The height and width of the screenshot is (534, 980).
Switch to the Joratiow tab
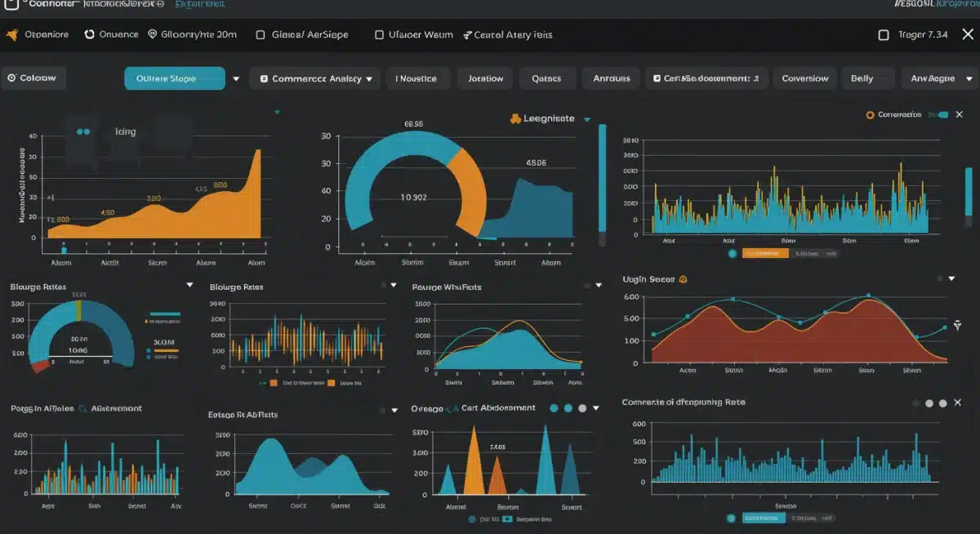pyautogui.click(x=485, y=78)
